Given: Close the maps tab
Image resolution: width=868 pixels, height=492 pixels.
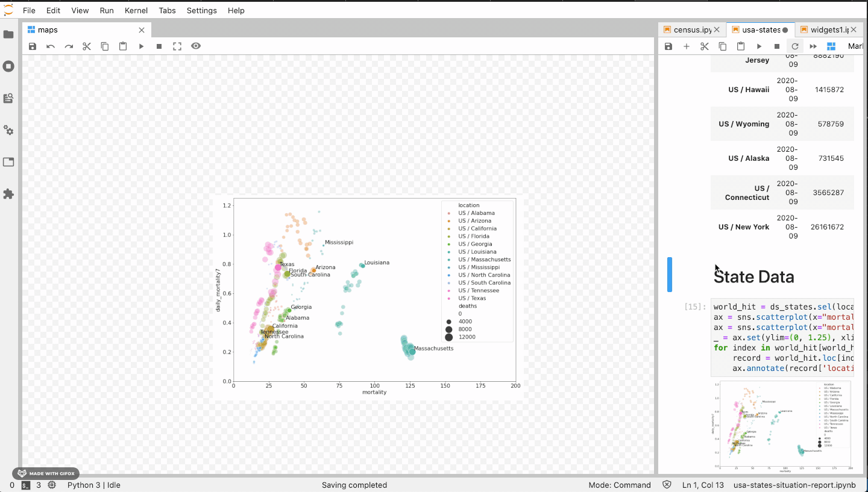Looking at the screenshot, I should (142, 30).
